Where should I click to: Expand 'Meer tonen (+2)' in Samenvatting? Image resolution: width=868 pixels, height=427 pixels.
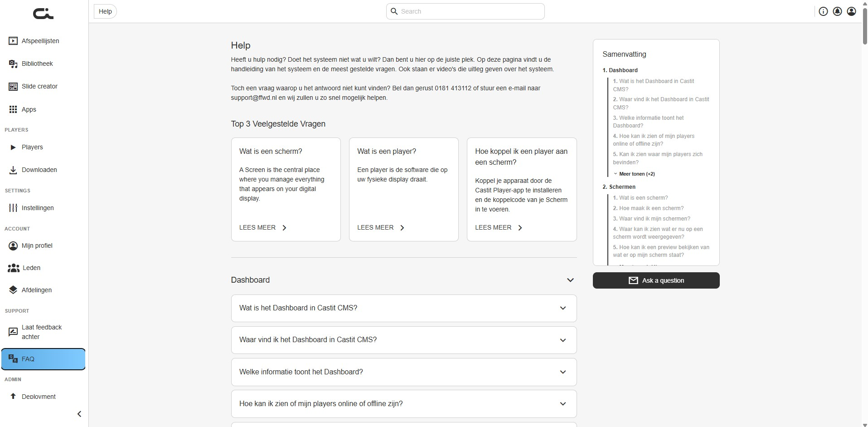634,174
